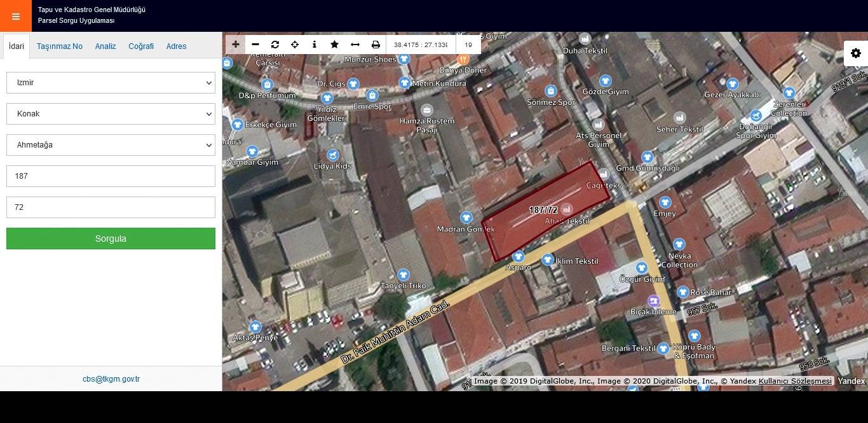Image resolution: width=868 pixels, height=423 pixels.
Task: Expand the Izmir province dropdown
Action: pos(111,83)
